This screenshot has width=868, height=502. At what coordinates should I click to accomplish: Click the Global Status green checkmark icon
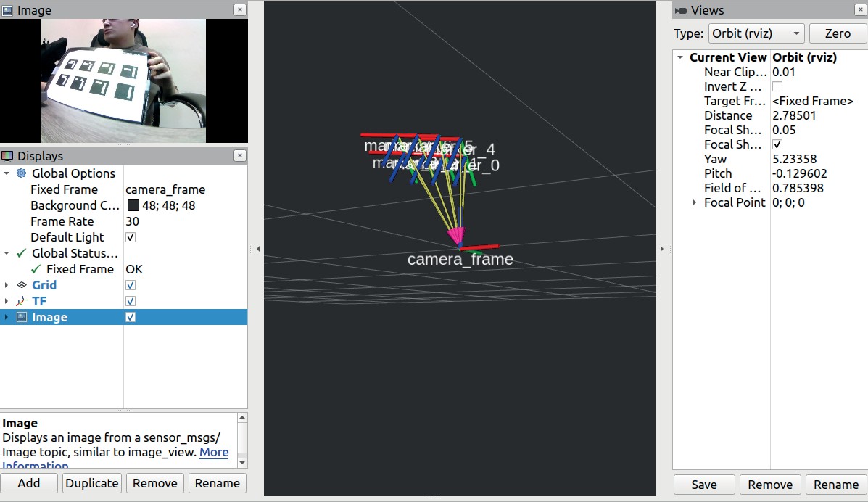click(22, 253)
